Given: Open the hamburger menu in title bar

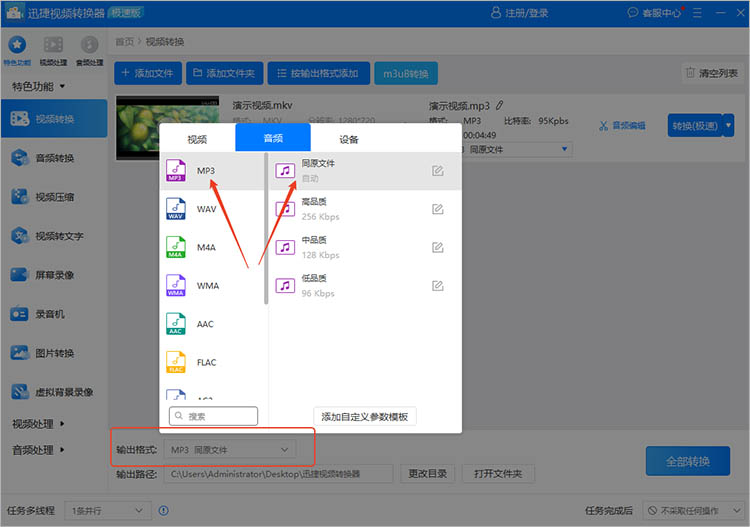Looking at the screenshot, I should point(697,13).
